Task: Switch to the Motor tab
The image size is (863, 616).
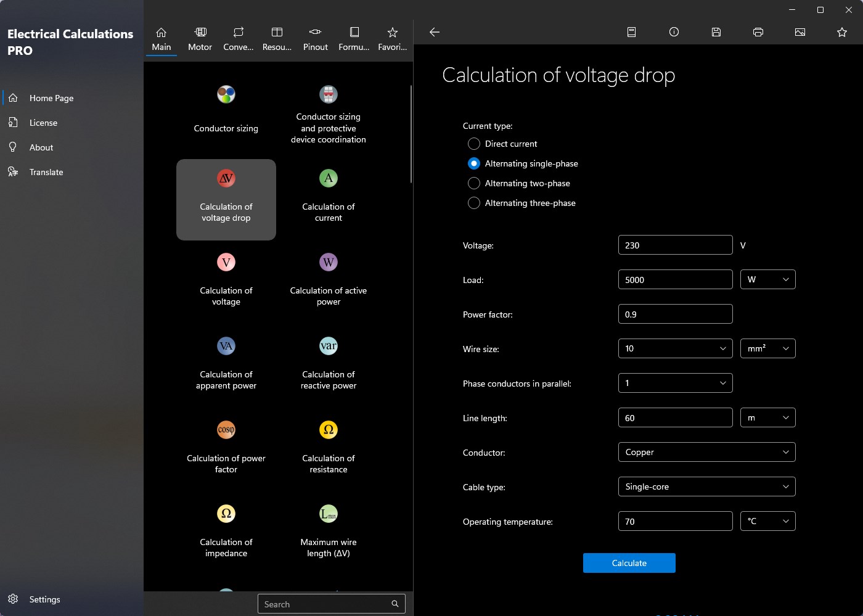Action: click(200, 39)
